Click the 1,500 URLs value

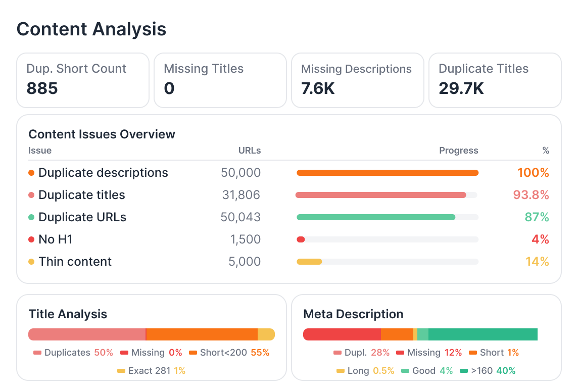(x=246, y=239)
